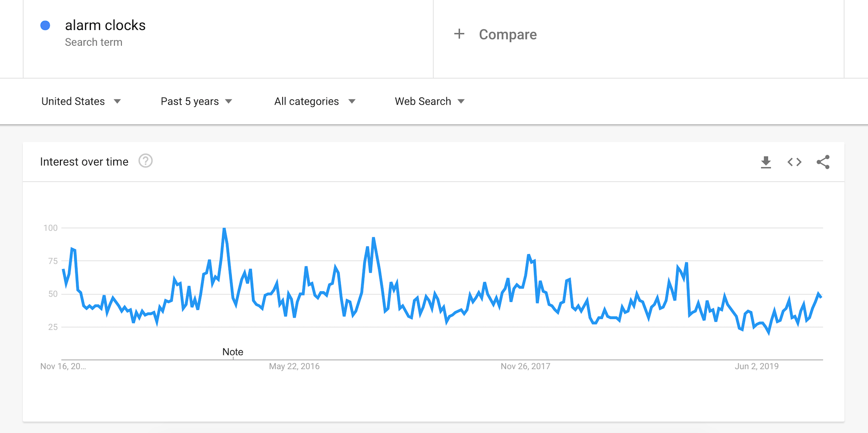Change the Past 5 years time range

point(196,101)
